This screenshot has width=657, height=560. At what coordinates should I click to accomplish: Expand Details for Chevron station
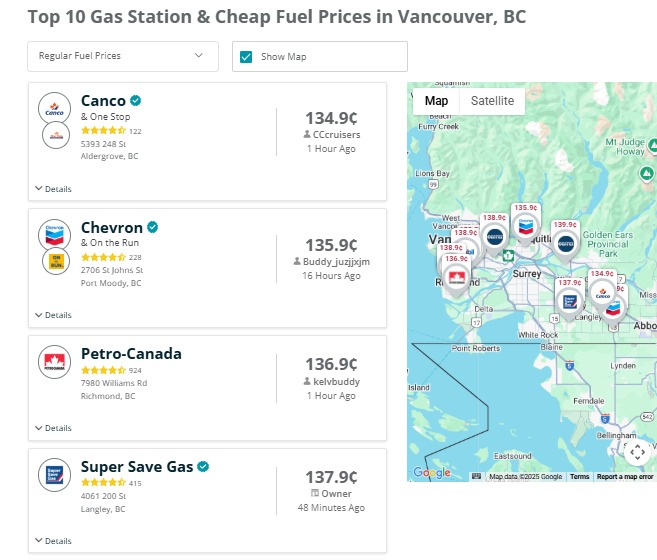(x=54, y=315)
